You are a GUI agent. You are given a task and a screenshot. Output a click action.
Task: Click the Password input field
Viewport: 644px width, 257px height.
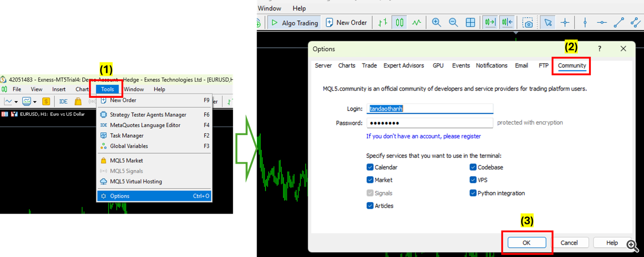(430, 123)
